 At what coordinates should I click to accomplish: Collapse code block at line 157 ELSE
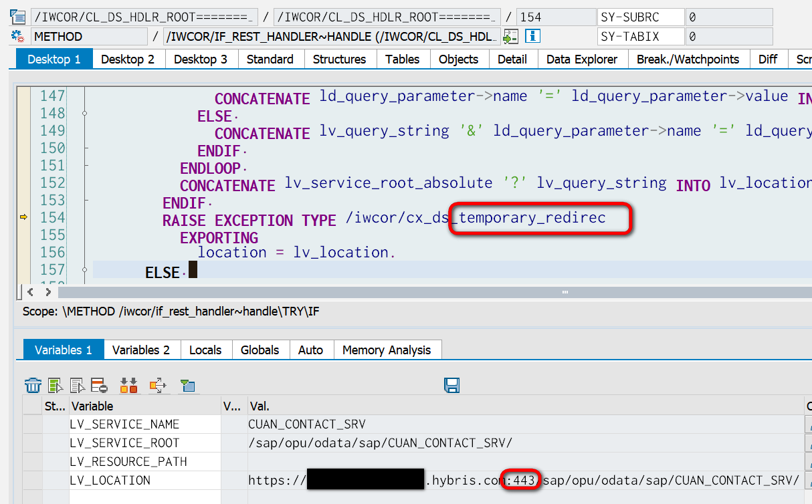tap(85, 270)
